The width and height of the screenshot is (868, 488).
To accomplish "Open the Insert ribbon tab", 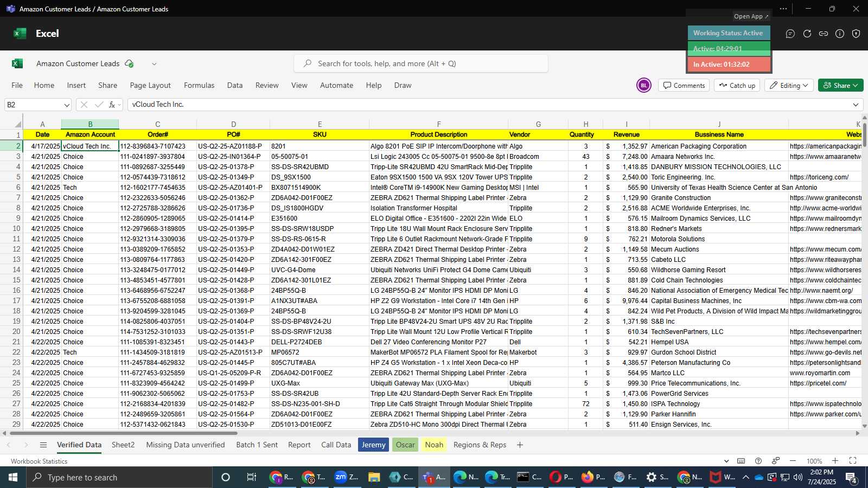I will pyautogui.click(x=76, y=86).
